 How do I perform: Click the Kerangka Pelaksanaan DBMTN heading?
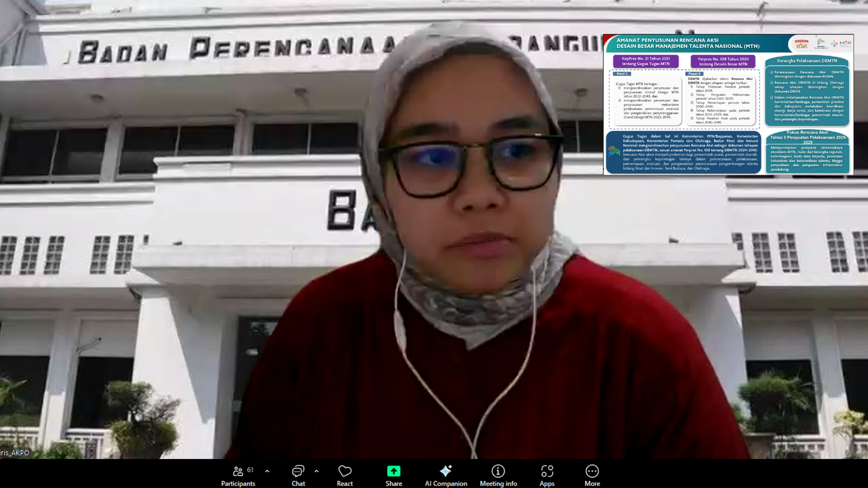pos(807,61)
